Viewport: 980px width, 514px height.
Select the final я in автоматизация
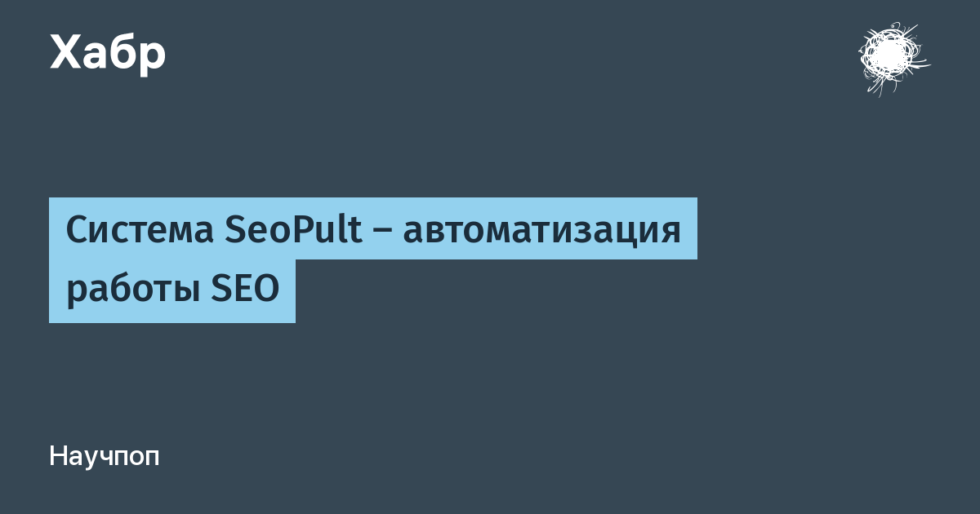pyautogui.click(x=670, y=235)
